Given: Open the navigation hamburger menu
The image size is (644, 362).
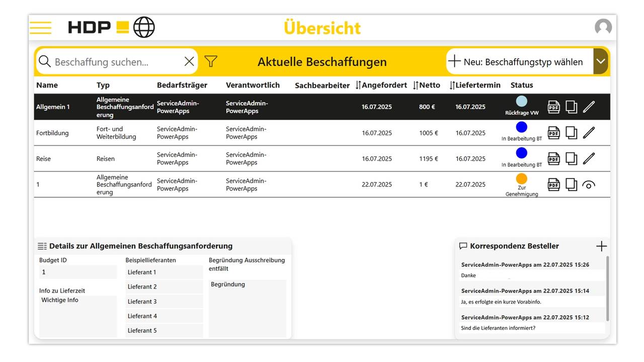Looking at the screenshot, I should coord(40,27).
